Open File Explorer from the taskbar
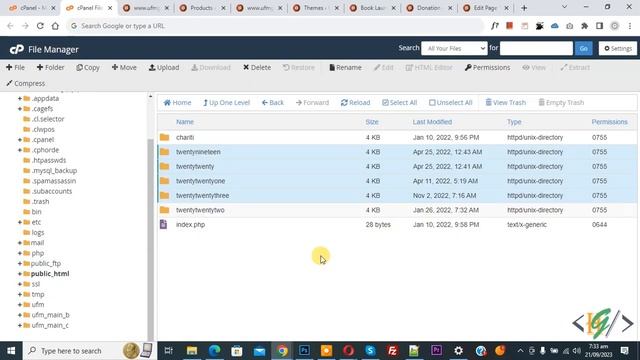 [x=192, y=351]
